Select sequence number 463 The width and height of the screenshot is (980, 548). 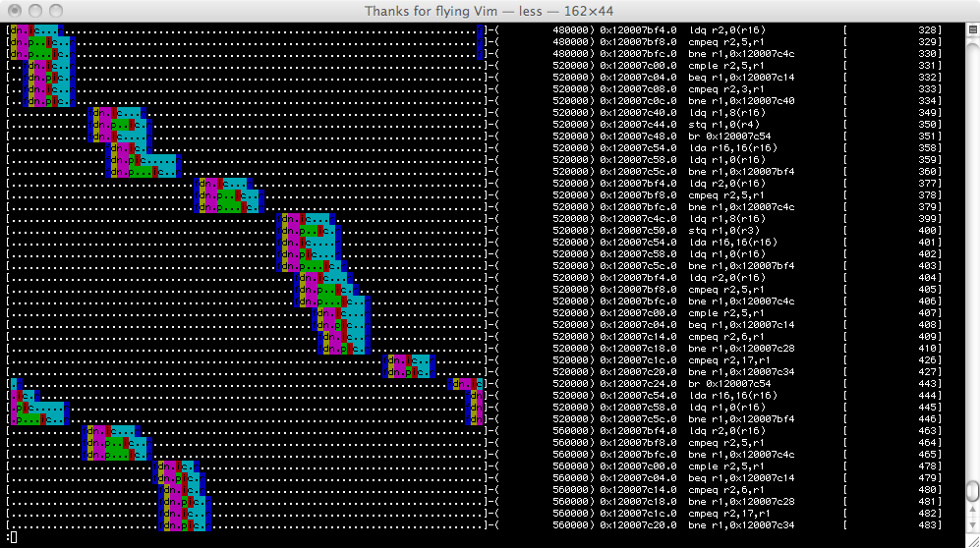point(927,431)
